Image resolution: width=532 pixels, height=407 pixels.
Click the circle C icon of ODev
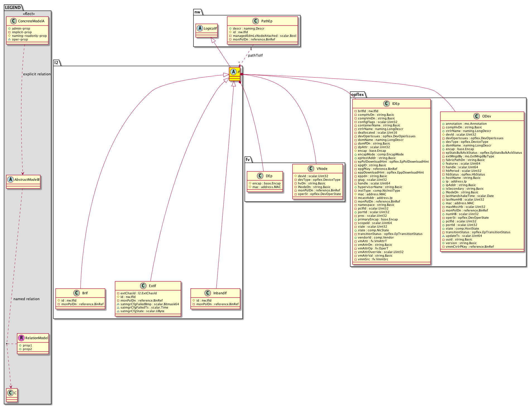476,116
